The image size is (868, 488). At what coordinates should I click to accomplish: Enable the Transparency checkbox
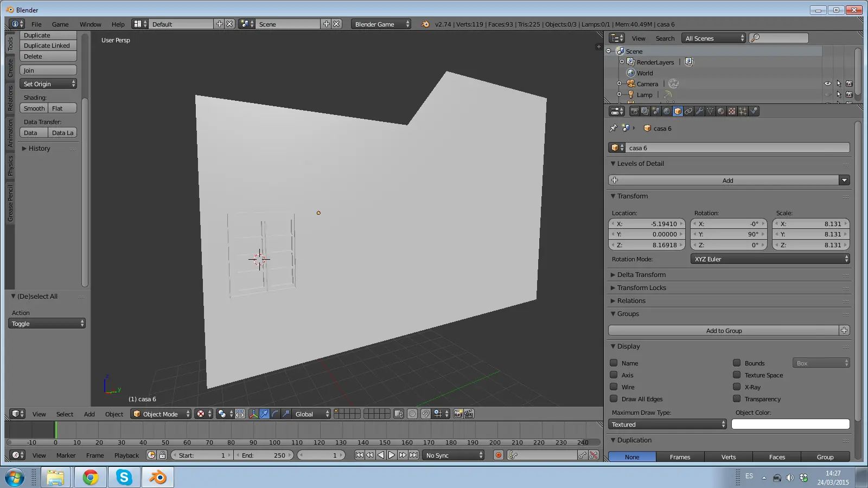click(x=737, y=399)
